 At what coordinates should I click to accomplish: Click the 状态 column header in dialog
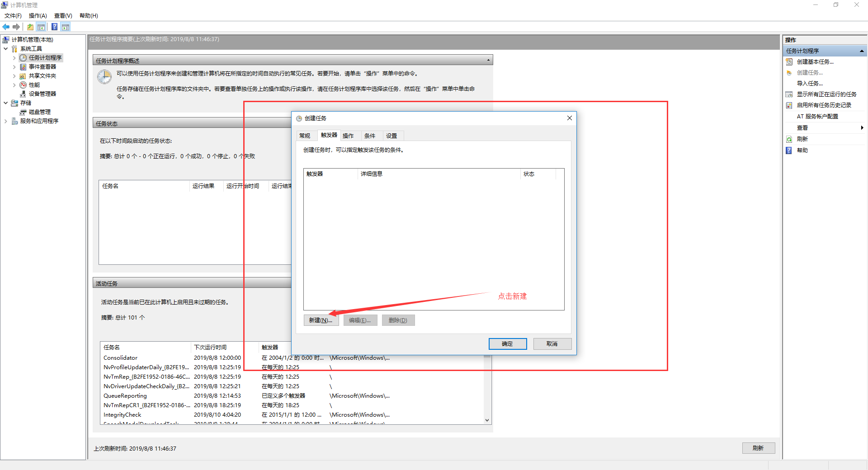(x=538, y=174)
